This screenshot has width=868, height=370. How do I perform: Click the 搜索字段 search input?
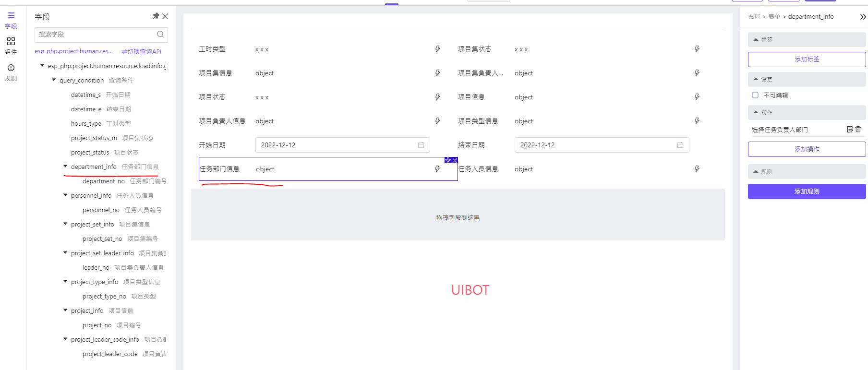101,35
